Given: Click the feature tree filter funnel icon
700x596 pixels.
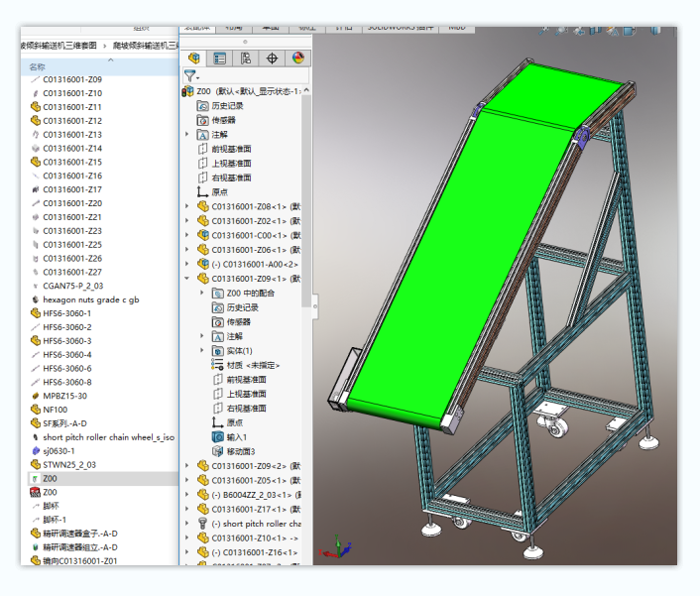Looking at the screenshot, I should coord(190,76).
